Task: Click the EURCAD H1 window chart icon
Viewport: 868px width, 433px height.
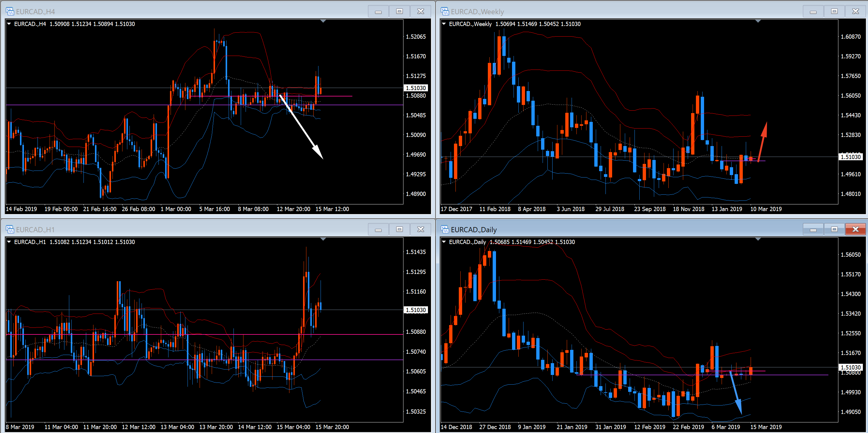Action: coord(10,230)
